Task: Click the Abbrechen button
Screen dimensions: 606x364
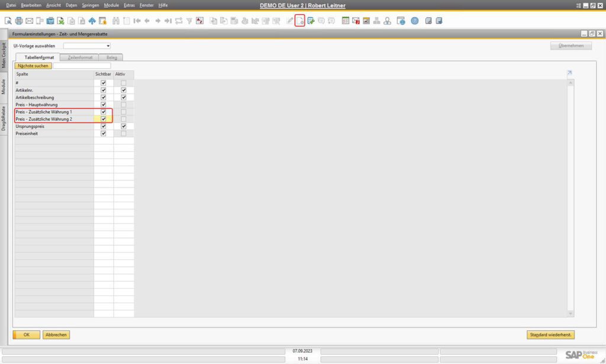Action: (56, 335)
